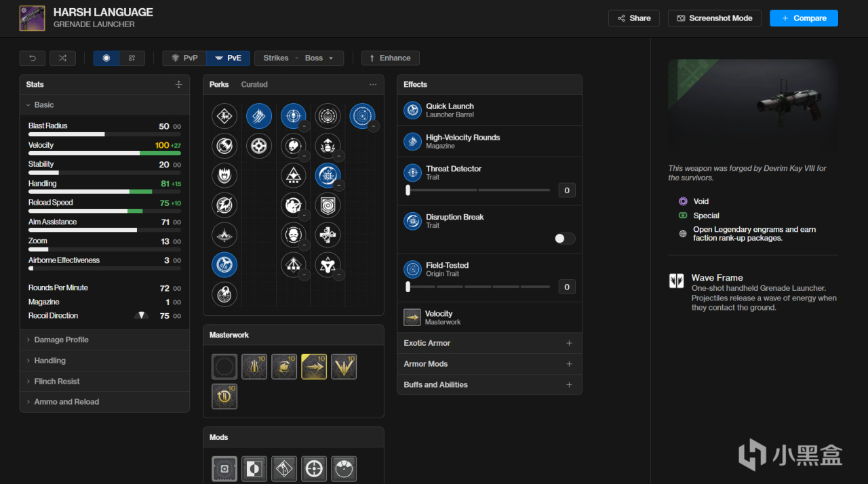868x484 pixels.
Task: Pick the spiral shield Vorpal Weapon perk
Action: (328, 205)
